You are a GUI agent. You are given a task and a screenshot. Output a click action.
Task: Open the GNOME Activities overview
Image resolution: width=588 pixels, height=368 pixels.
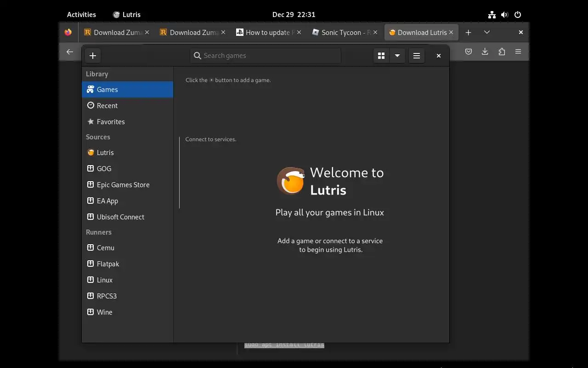coord(81,15)
